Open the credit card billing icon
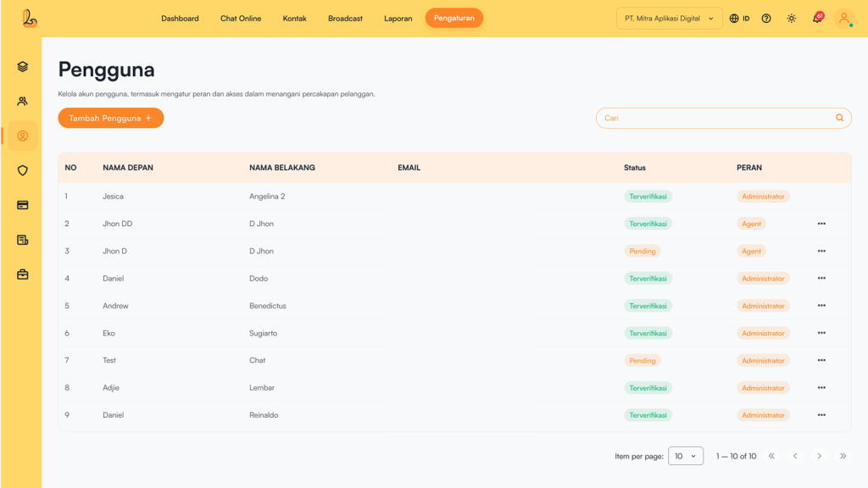This screenshot has width=868, height=488. (23, 205)
